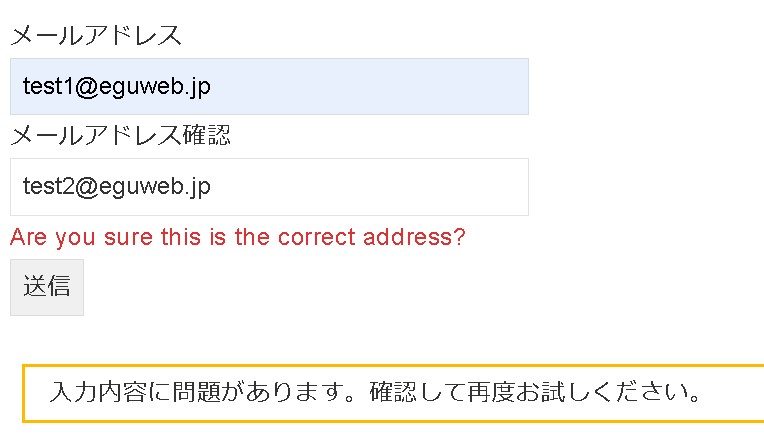
Task: Click the メールアドレス label text
Action: point(96,36)
